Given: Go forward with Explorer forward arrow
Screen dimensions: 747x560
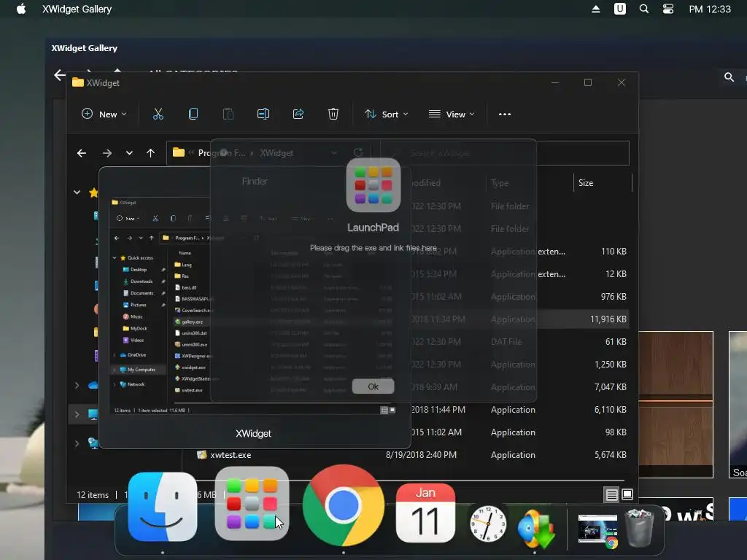Looking at the screenshot, I should (x=107, y=153).
